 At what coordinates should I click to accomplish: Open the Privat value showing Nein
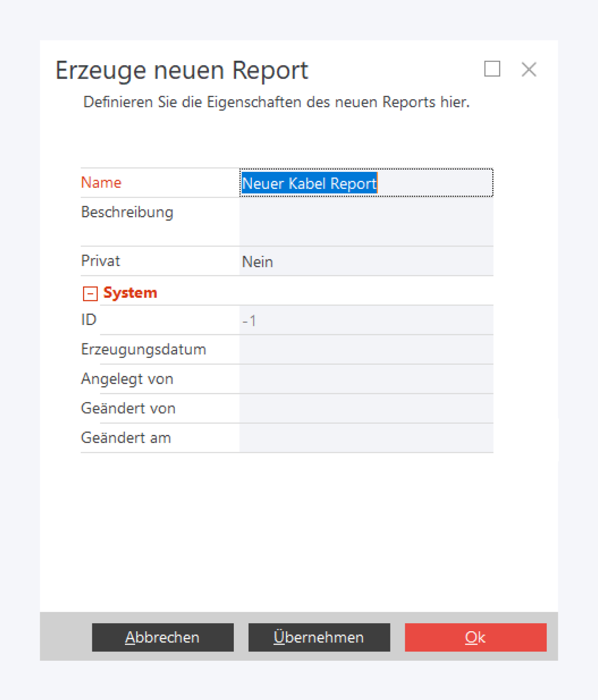click(x=366, y=262)
